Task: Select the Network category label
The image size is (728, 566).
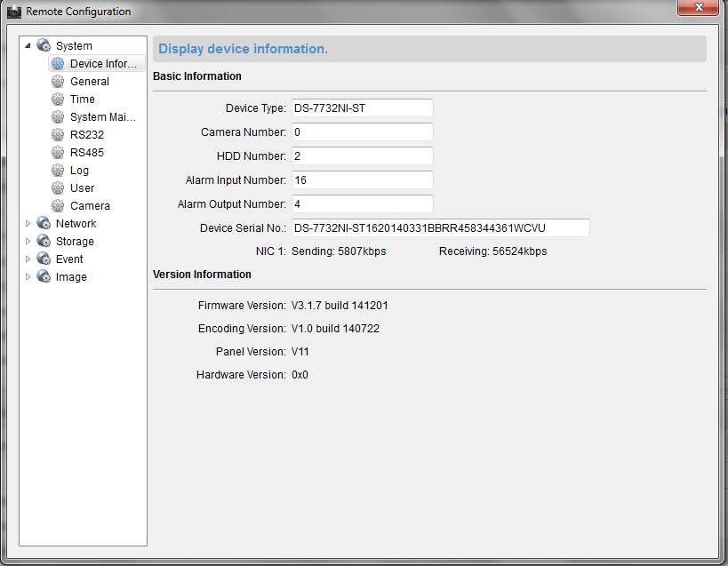Action: click(x=76, y=224)
